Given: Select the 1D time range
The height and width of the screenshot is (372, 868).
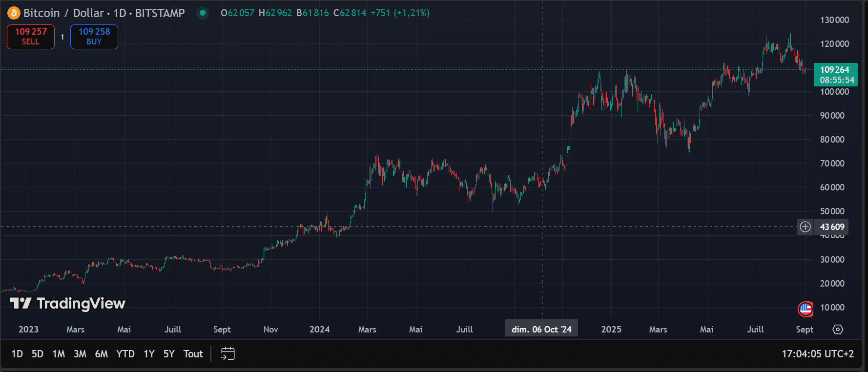Looking at the screenshot, I should coord(17,354).
